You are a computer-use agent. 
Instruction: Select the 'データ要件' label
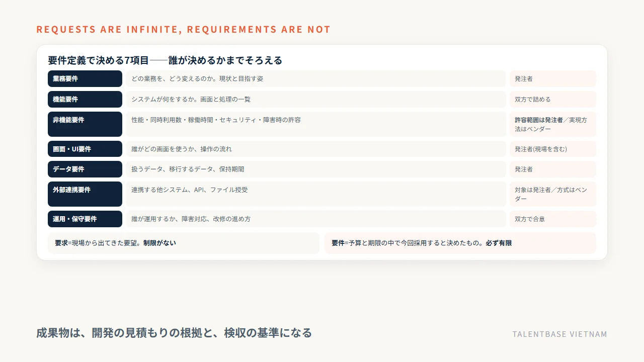coord(85,169)
